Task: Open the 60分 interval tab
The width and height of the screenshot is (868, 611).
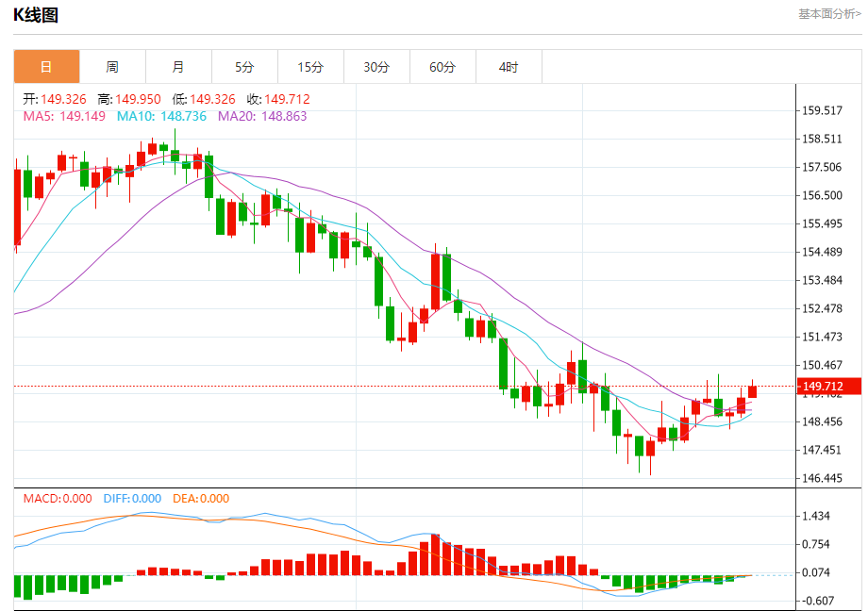Action: [x=442, y=67]
